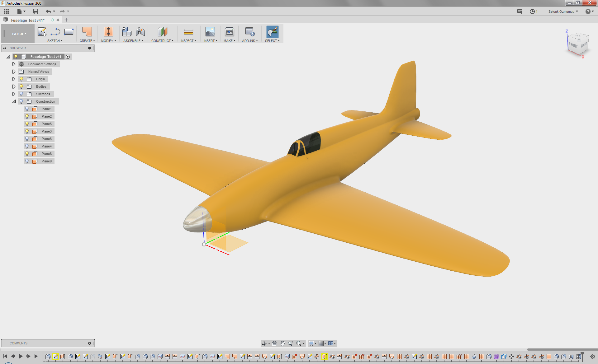Click the FRONT face of view cube
598x364 pixels.
[573, 45]
